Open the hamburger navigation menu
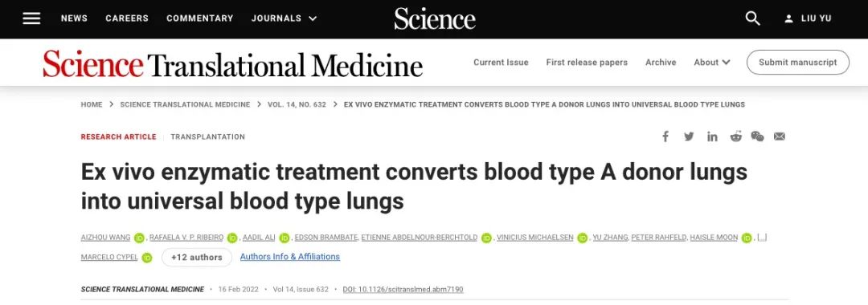This screenshot has height=305, width=868. (x=31, y=18)
